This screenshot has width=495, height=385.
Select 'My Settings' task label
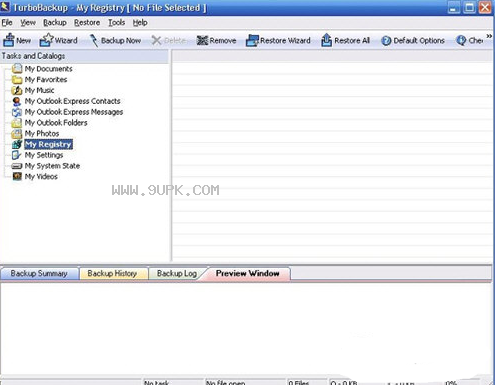coord(44,155)
